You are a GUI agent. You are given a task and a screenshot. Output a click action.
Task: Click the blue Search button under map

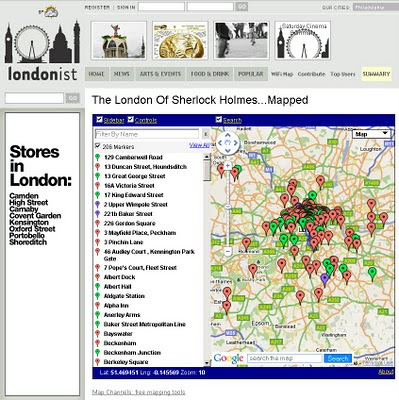tap(338, 359)
